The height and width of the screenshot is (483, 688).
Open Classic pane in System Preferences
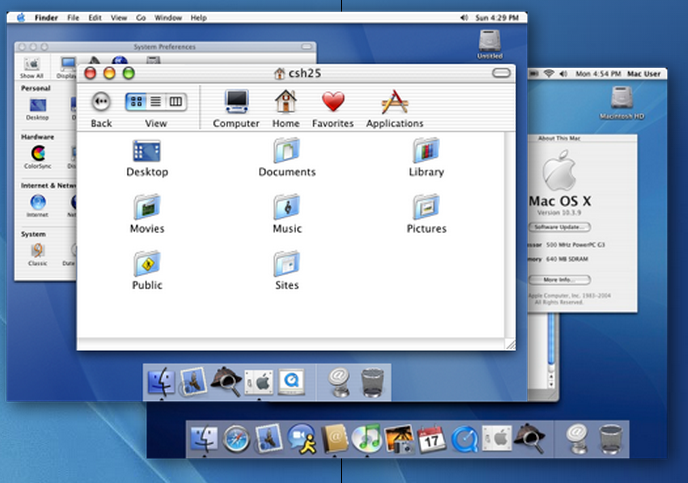tap(38, 254)
